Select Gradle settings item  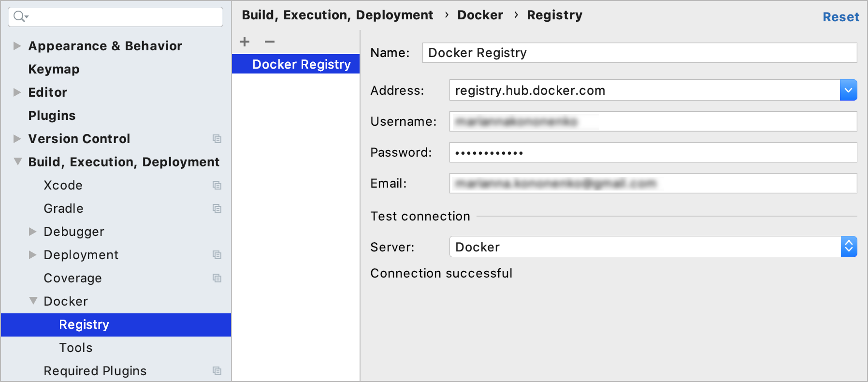coord(63,208)
